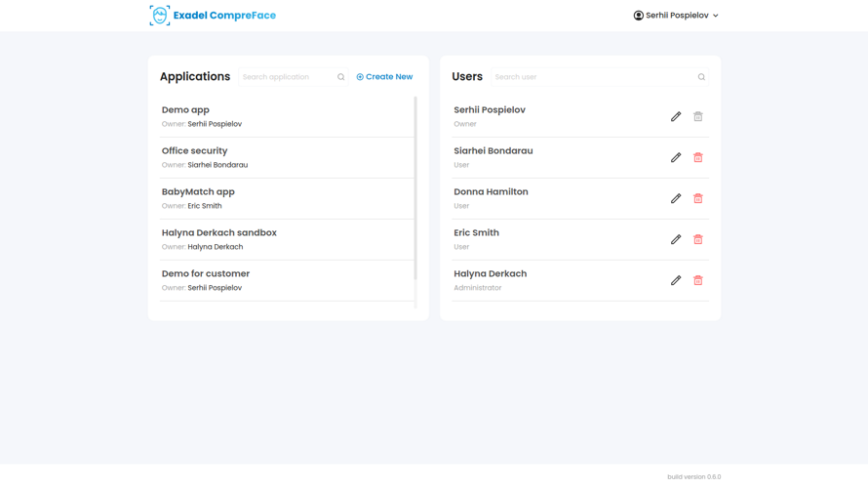Delete user Siarhei Bondarau with trash icon

pos(698,157)
